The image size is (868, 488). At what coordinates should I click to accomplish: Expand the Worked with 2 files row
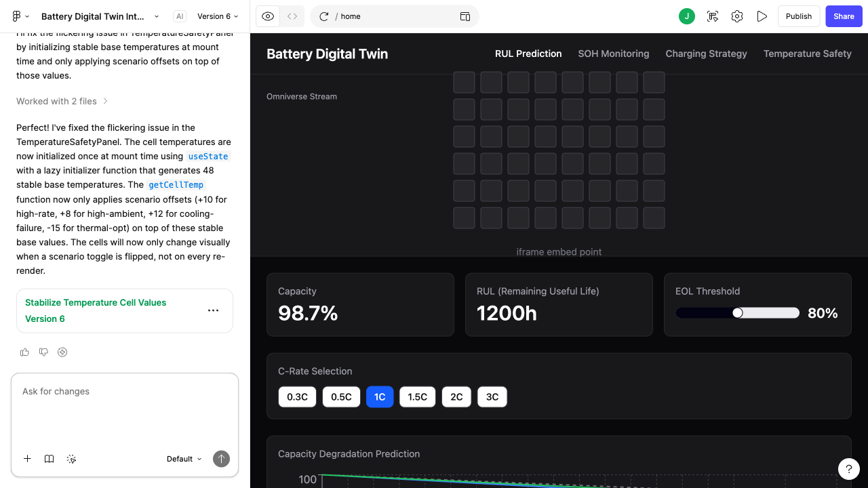(62, 101)
